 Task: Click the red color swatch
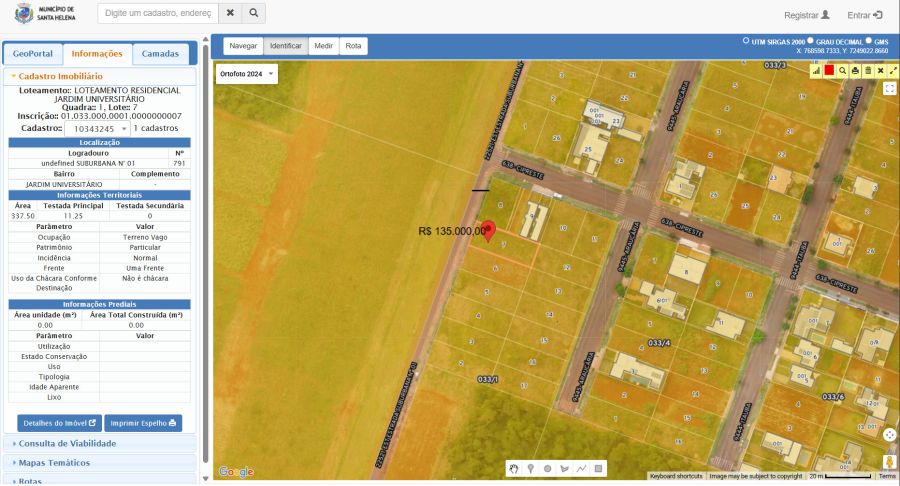[x=829, y=70]
